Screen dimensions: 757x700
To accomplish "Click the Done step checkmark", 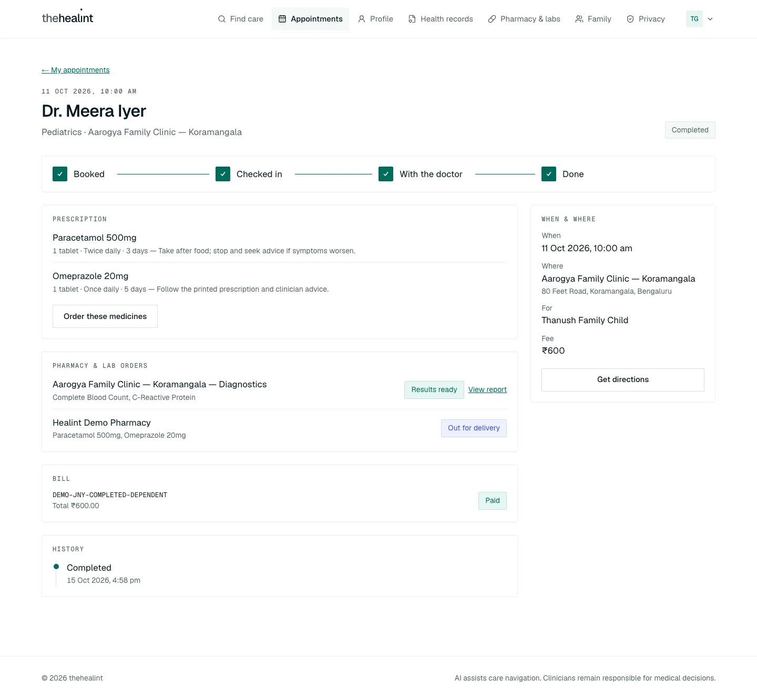I will 549,174.
